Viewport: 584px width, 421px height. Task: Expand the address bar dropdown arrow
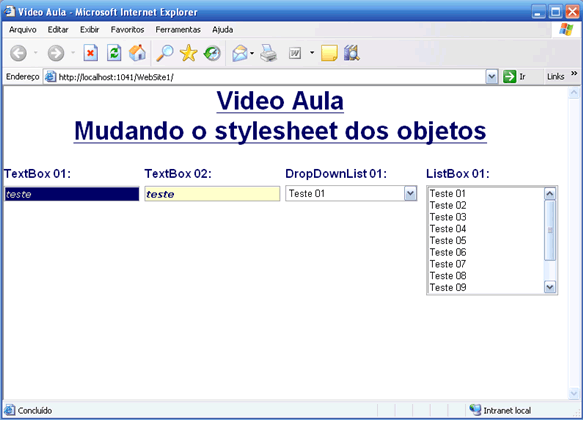[492, 77]
